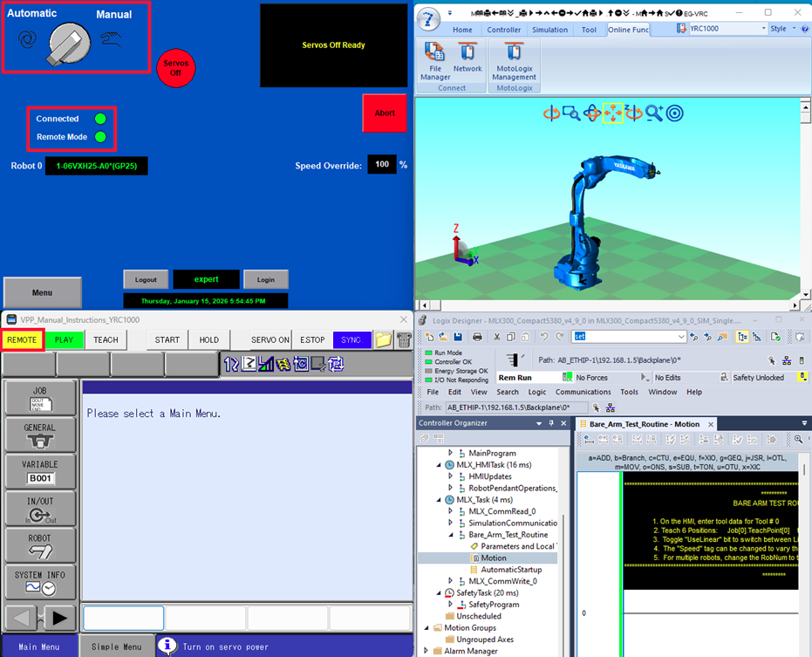Open the SYSTEM INFO pendant menu
Screen dimensions: 812x657
(x=40, y=581)
